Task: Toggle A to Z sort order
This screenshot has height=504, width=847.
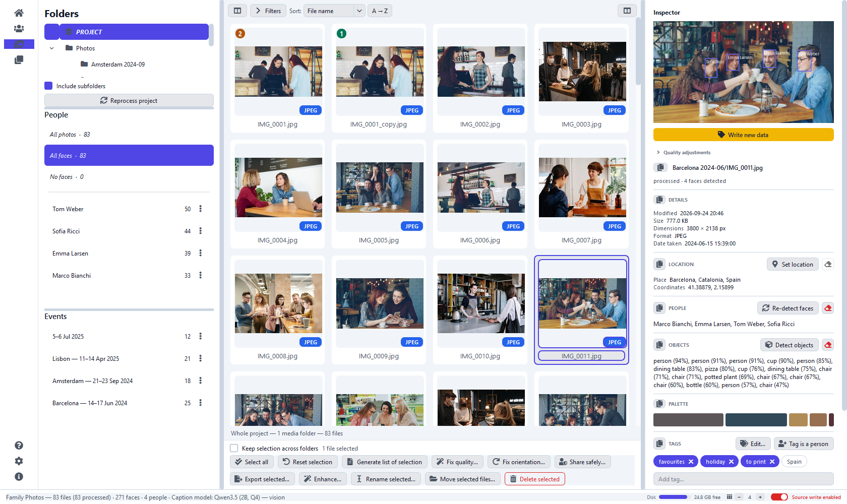Action: (x=380, y=11)
